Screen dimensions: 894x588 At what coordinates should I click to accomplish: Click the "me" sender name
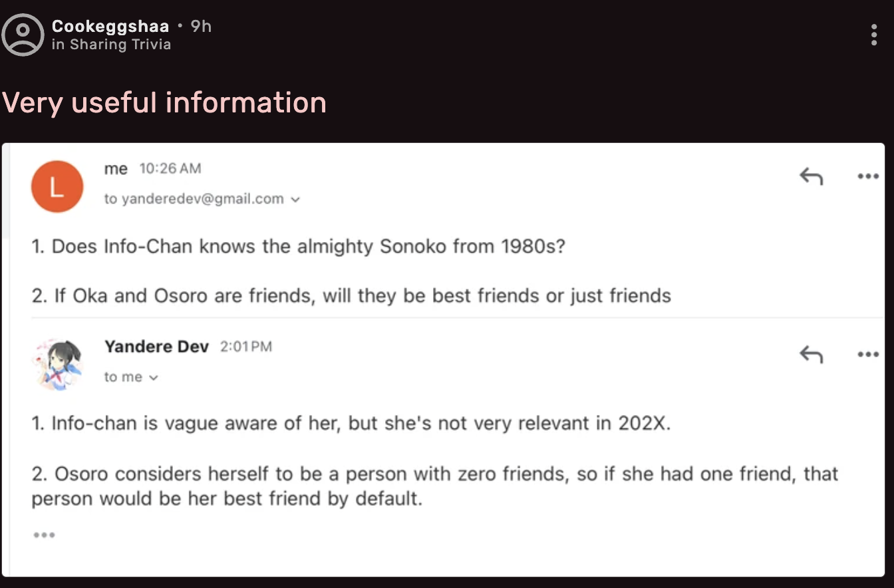click(116, 169)
